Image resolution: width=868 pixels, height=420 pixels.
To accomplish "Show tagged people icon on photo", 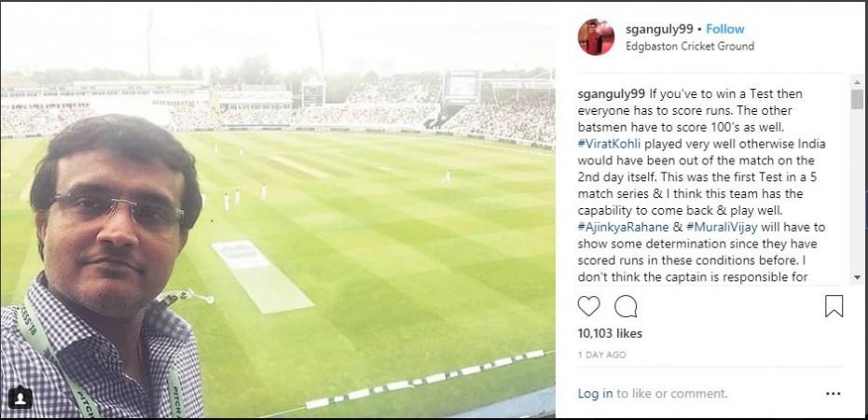I will click(20, 397).
